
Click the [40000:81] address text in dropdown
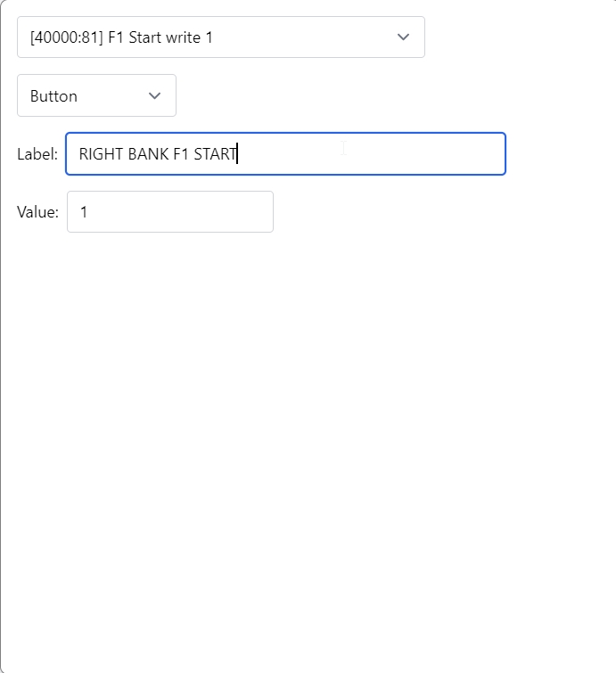coord(66,37)
